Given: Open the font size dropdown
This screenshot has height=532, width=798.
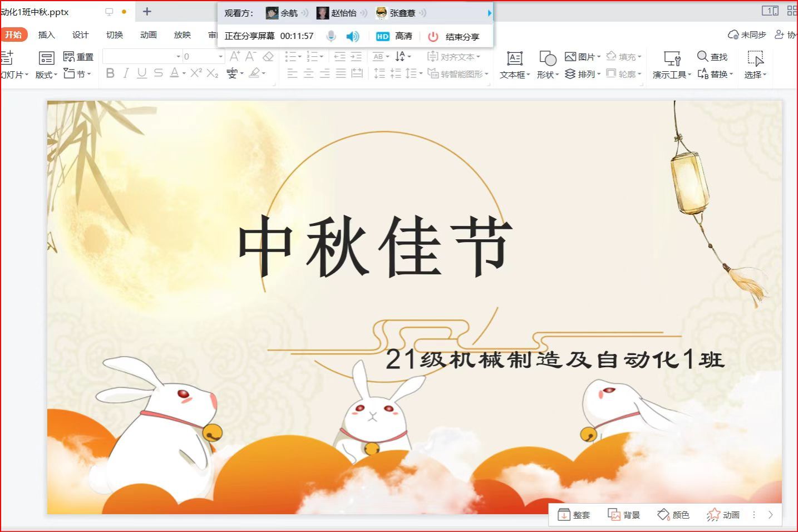Looking at the screenshot, I should [220, 56].
